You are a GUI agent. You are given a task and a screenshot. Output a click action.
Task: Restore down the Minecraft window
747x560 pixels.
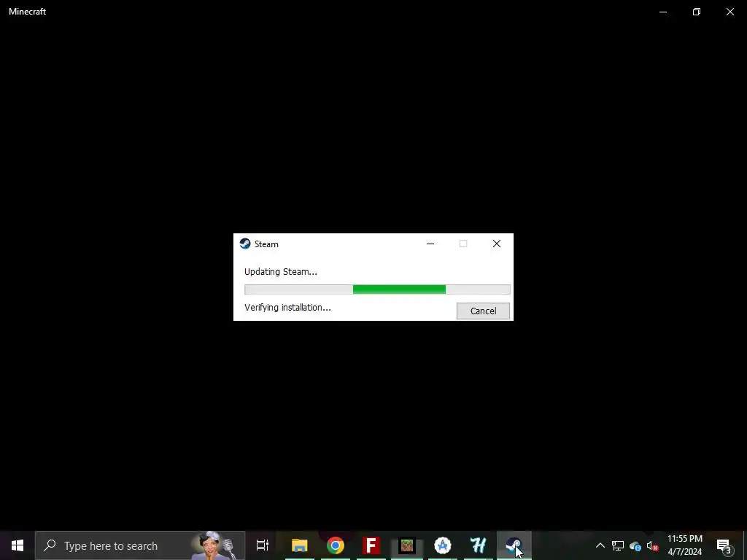tap(697, 12)
